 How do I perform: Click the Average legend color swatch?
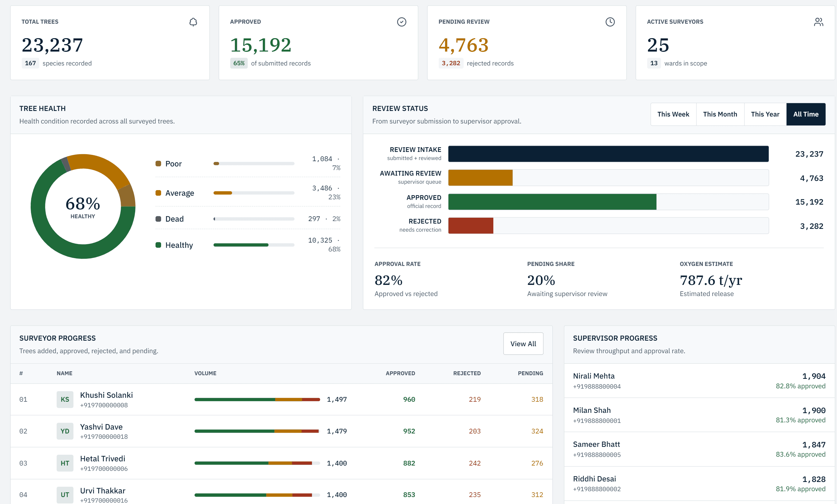point(158,193)
